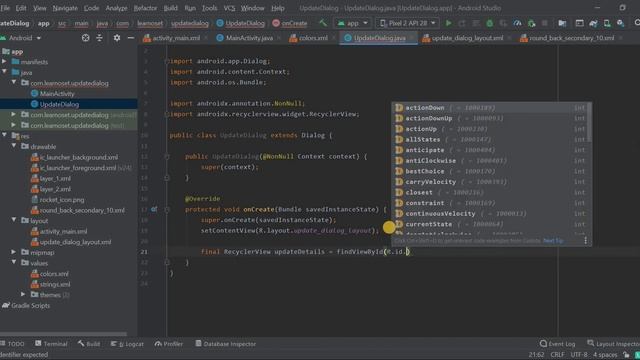Open MainActivity in project tree
The width and height of the screenshot is (640, 360).
click(57, 94)
